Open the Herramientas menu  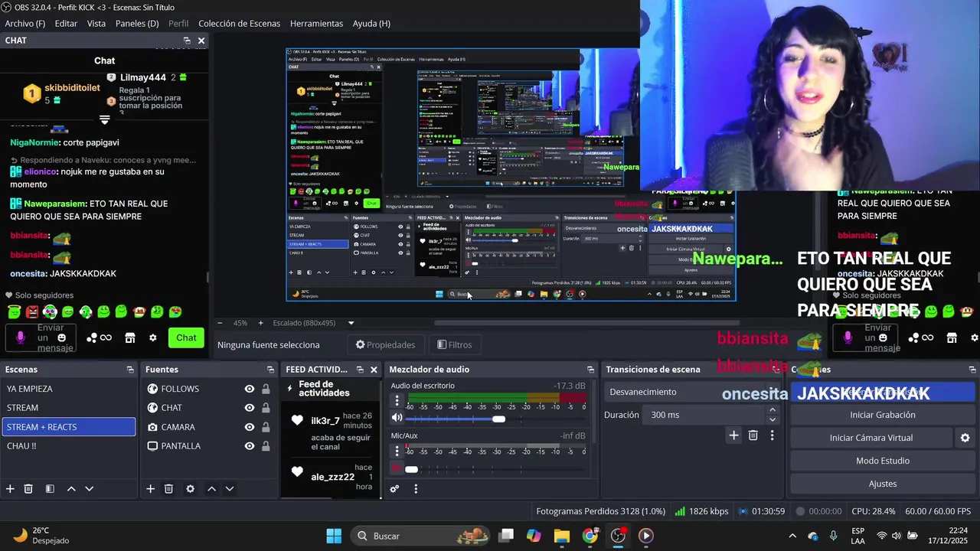point(317,24)
